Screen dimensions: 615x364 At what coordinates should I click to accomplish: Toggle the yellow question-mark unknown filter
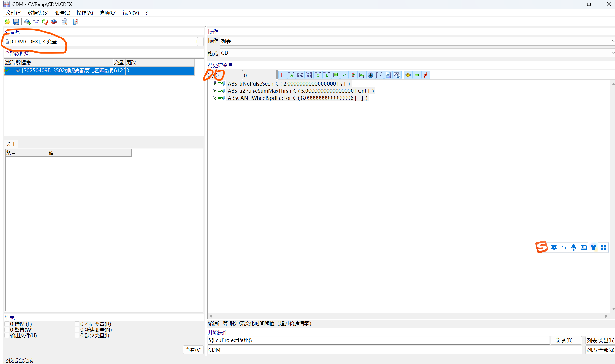click(408, 75)
